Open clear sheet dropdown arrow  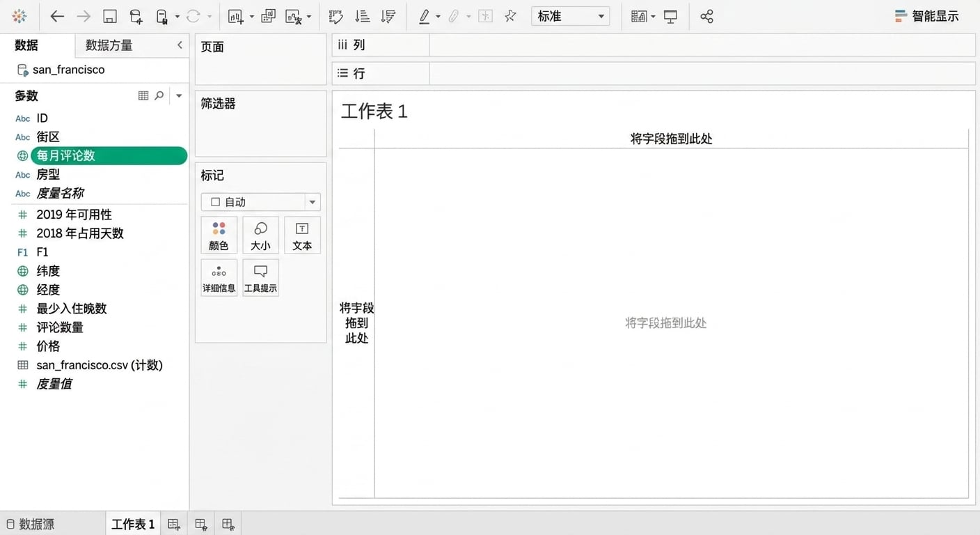pos(309,17)
